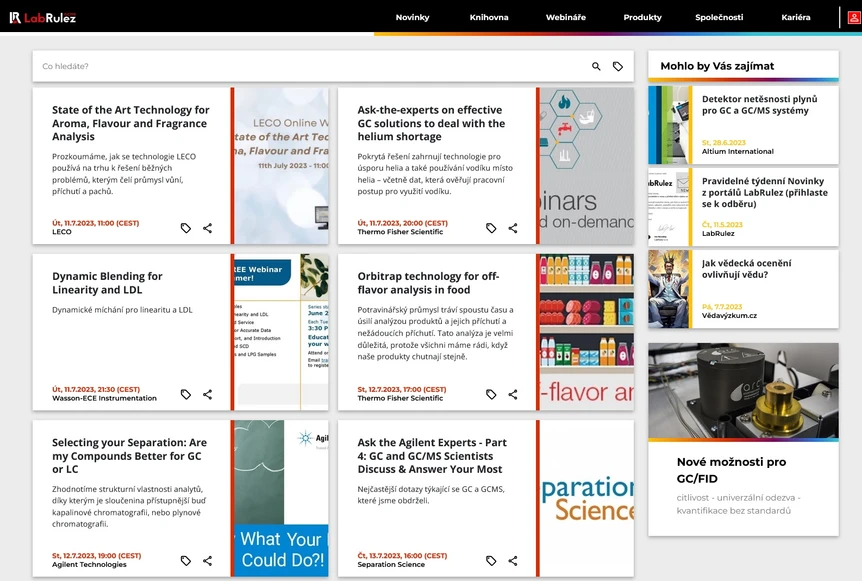Viewport: 862px width, 581px height.
Task: Click the tag filter icon in search bar
Action: point(618,67)
